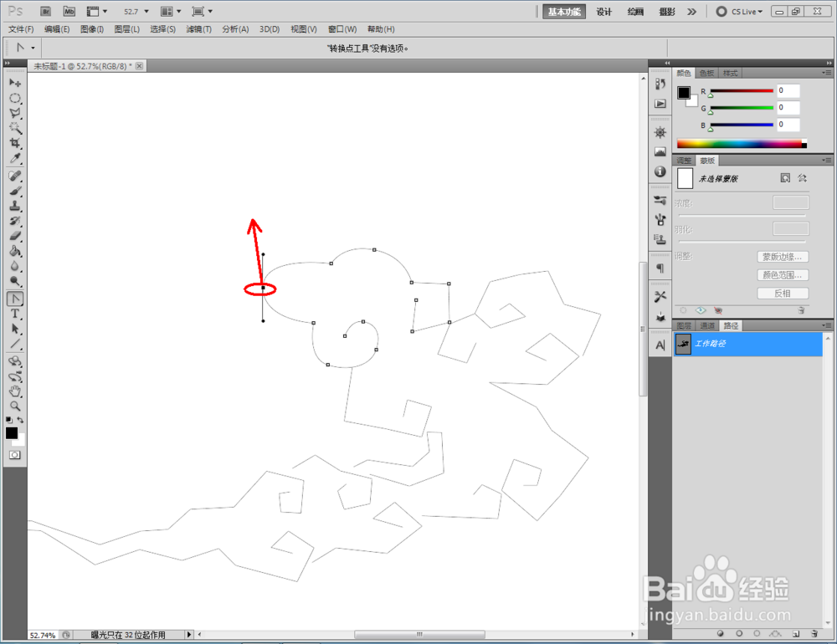Screen dimensions: 837x644
Task: Swap foreground and background colors
Action: [20, 420]
